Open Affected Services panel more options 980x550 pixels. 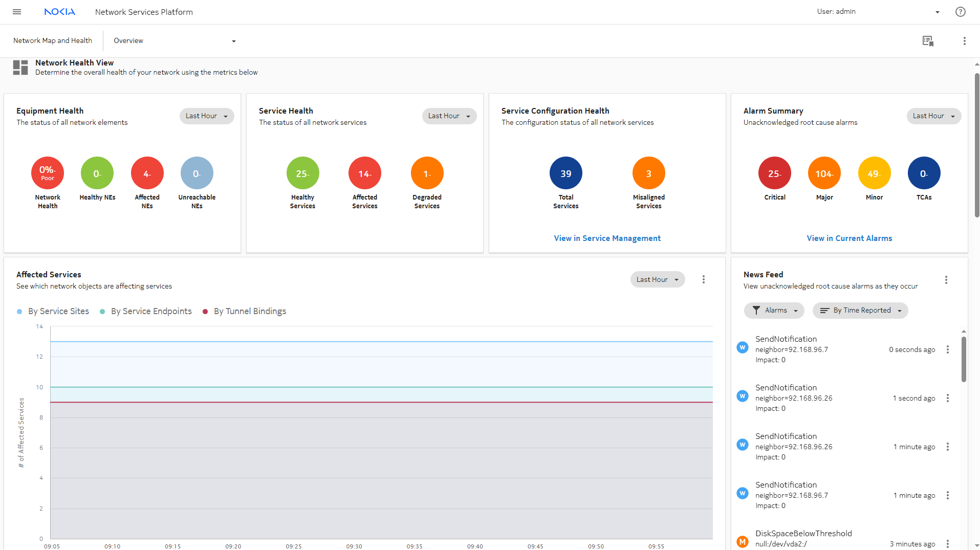pyautogui.click(x=704, y=279)
